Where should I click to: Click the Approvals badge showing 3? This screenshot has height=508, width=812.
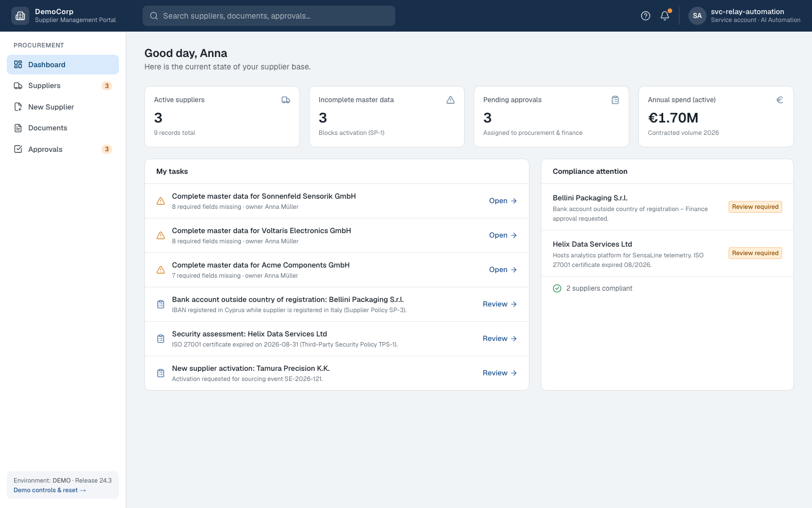pos(107,149)
